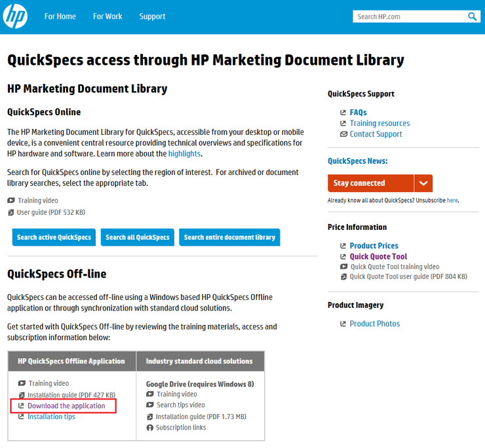Open User guide (PDF 532 KB)
This screenshot has height=448, width=485.
[50, 212]
